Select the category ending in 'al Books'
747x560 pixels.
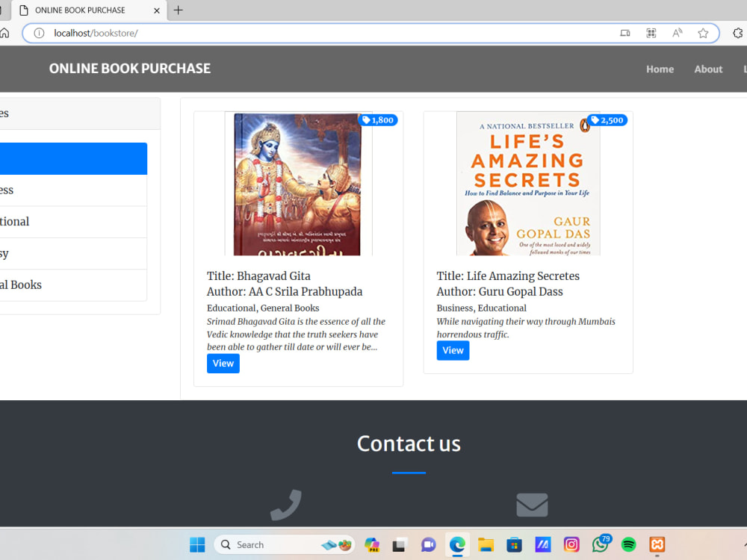click(x=73, y=284)
